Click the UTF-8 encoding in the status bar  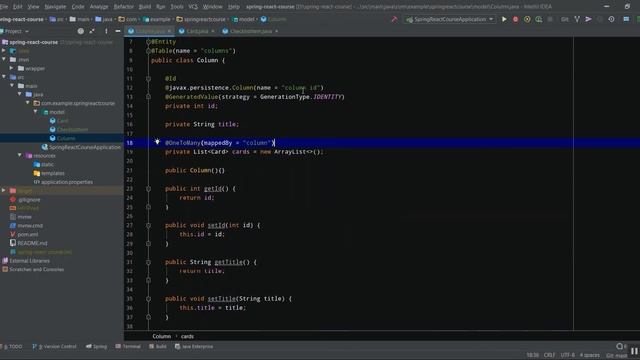tap(567, 355)
